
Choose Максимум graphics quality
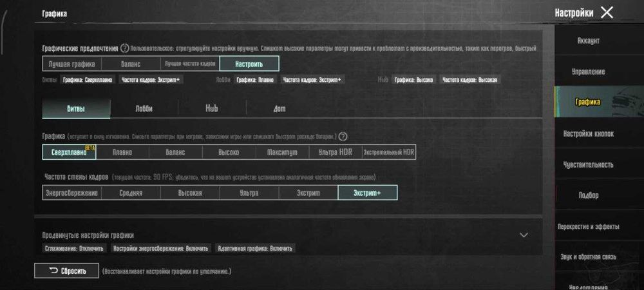coord(282,152)
